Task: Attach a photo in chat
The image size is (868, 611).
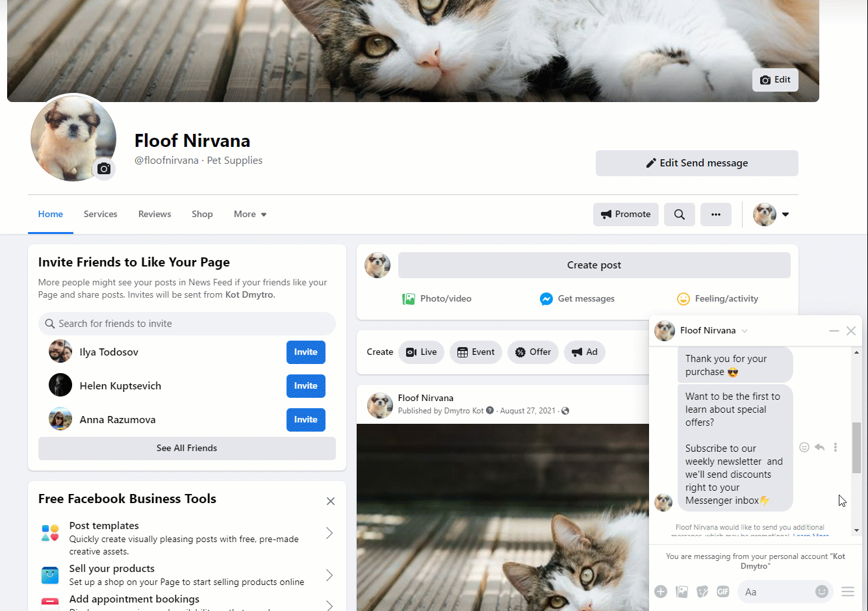Action: click(x=682, y=591)
